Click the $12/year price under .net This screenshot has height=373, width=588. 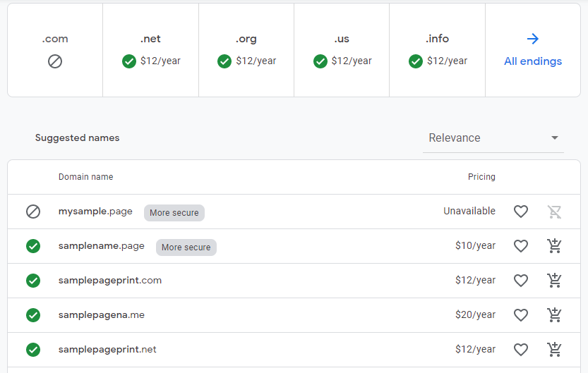(x=160, y=61)
